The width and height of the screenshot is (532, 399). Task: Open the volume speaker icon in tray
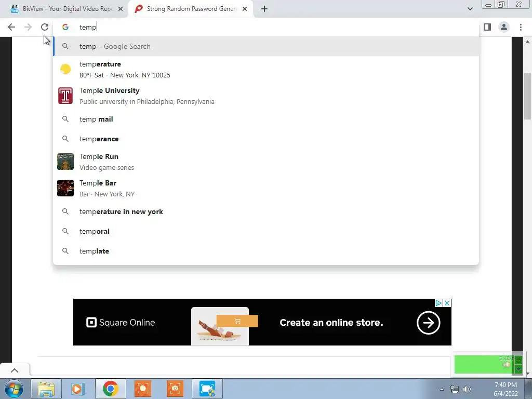[467, 389]
